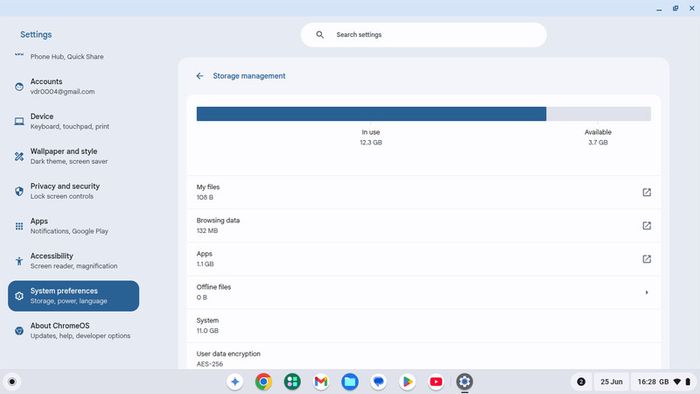Click the Apps grid icon in sidebar
700x394 pixels.
[19, 226]
